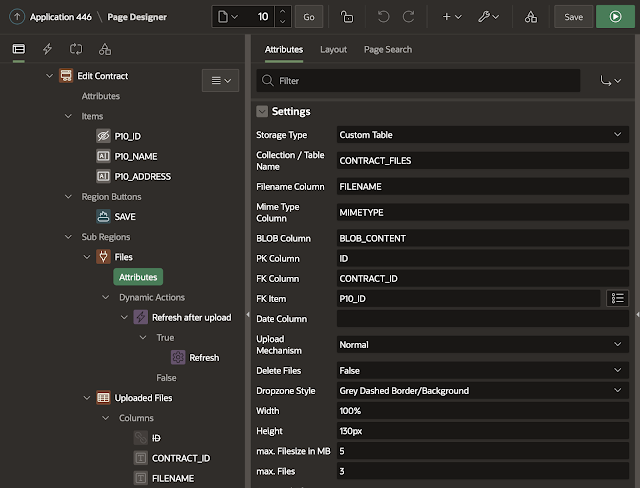Open the Delete Files dropdown

(482, 370)
